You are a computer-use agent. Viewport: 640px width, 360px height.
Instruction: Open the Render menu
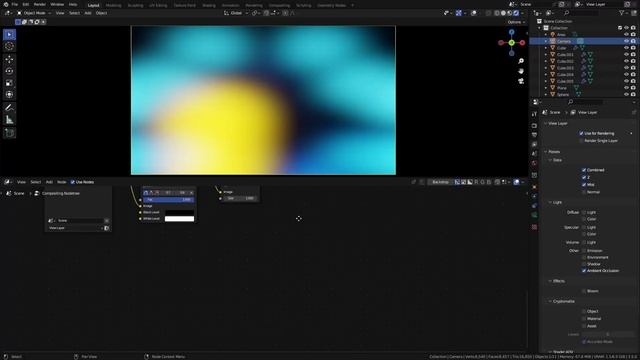pos(40,4)
